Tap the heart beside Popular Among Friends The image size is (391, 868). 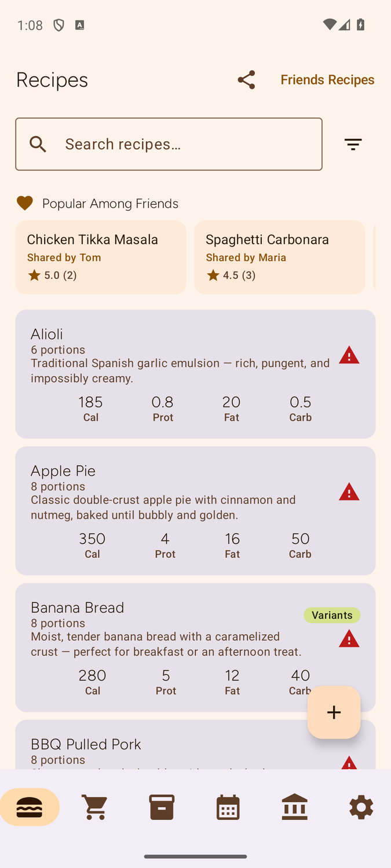[25, 203]
